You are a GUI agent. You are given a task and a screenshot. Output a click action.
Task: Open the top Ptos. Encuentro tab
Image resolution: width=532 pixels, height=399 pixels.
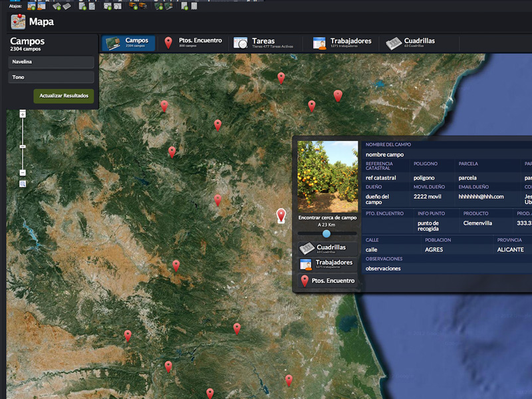click(x=193, y=43)
